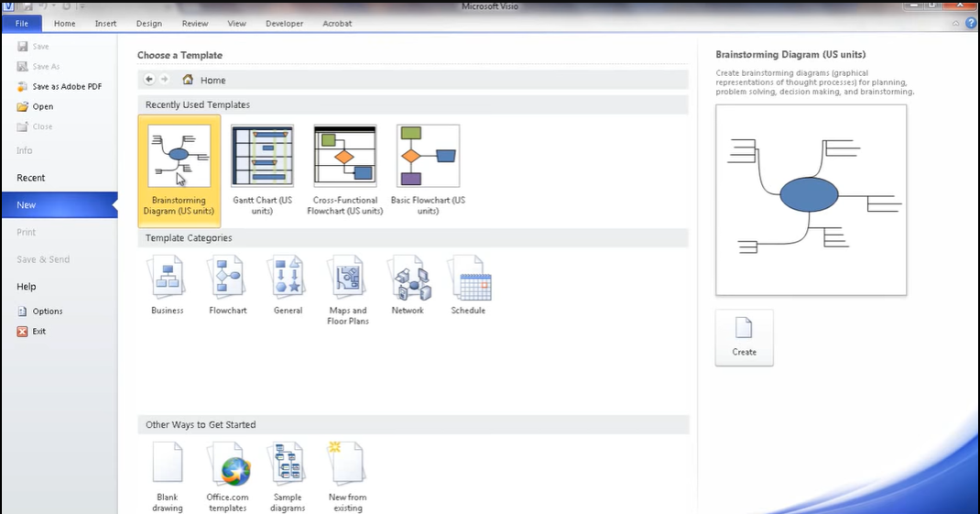Click the Home breadcrumb text
This screenshot has width=980, height=514.
tap(213, 80)
